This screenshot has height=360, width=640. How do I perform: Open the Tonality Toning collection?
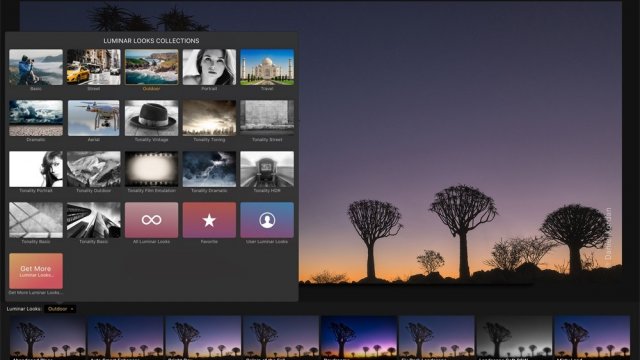coord(209,118)
